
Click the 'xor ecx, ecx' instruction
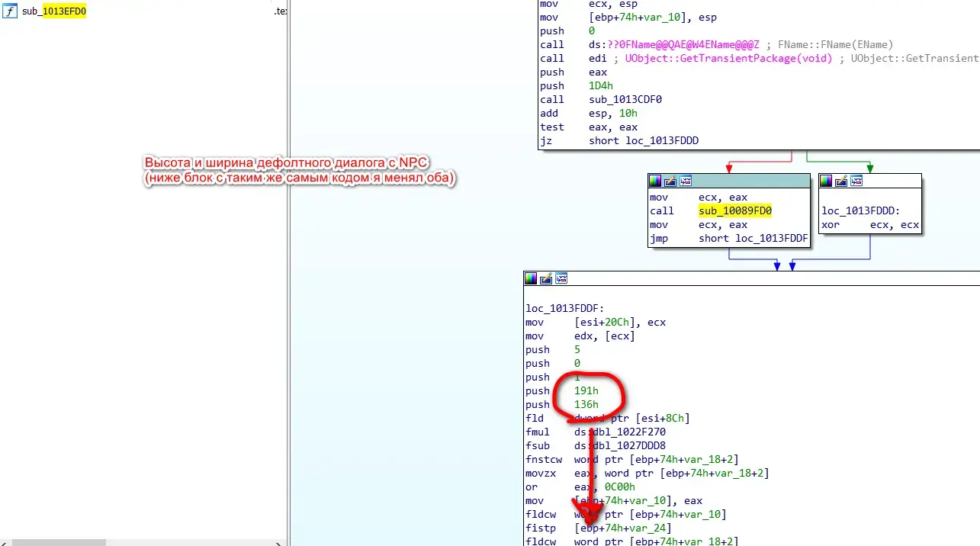[870, 225]
